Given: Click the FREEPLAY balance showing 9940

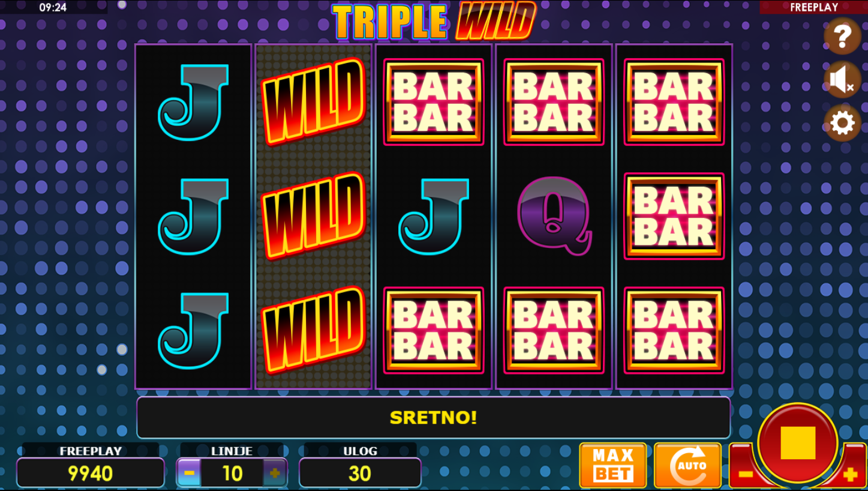Looking at the screenshot, I should click(91, 473).
